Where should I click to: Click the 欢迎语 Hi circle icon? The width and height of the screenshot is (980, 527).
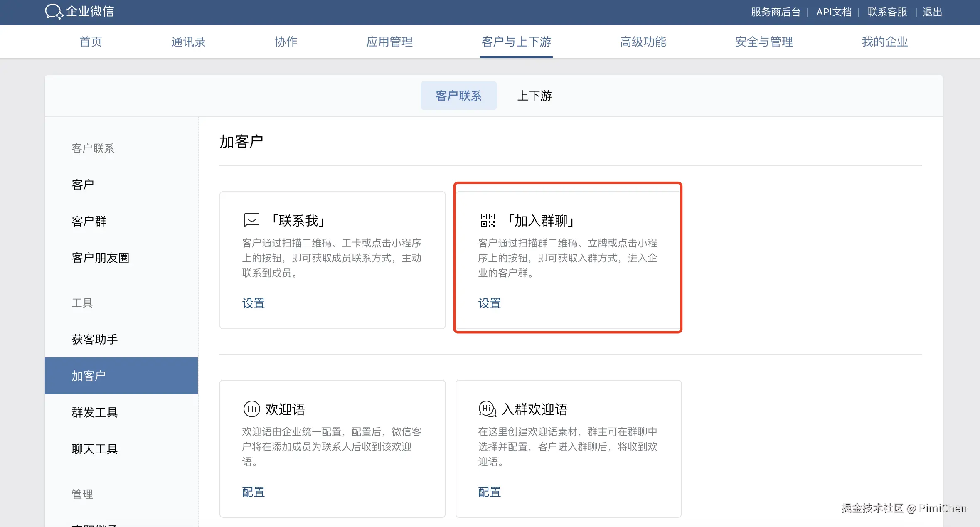[251, 409]
